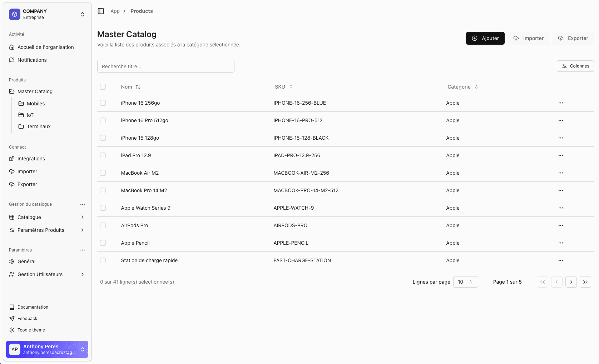Open row actions for Station de charge rapide
The image size is (599, 364).
point(561,260)
